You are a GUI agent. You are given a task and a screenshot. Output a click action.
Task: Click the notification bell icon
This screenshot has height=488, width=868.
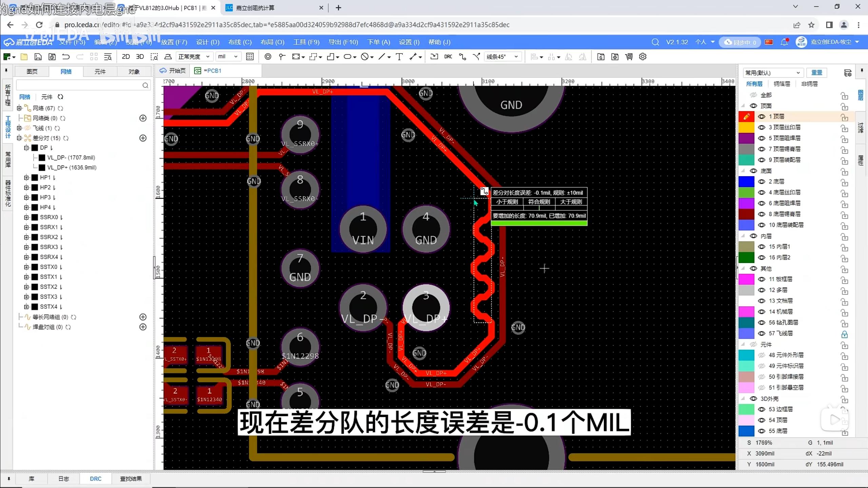coord(784,42)
